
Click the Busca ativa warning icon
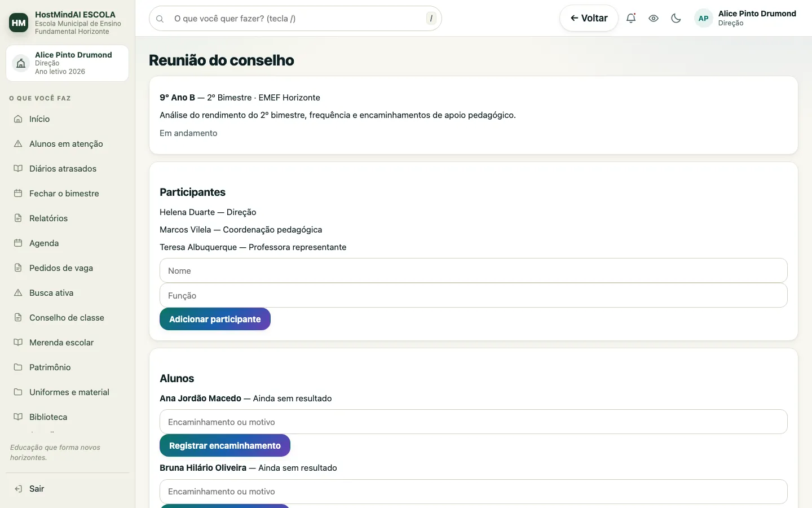pyautogui.click(x=18, y=293)
